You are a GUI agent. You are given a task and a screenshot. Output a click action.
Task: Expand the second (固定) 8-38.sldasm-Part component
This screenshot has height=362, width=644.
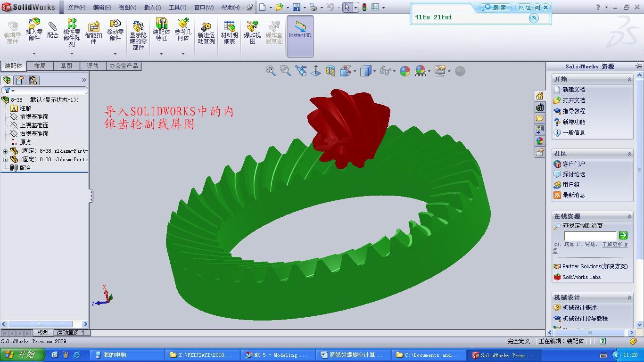[x=6, y=160]
